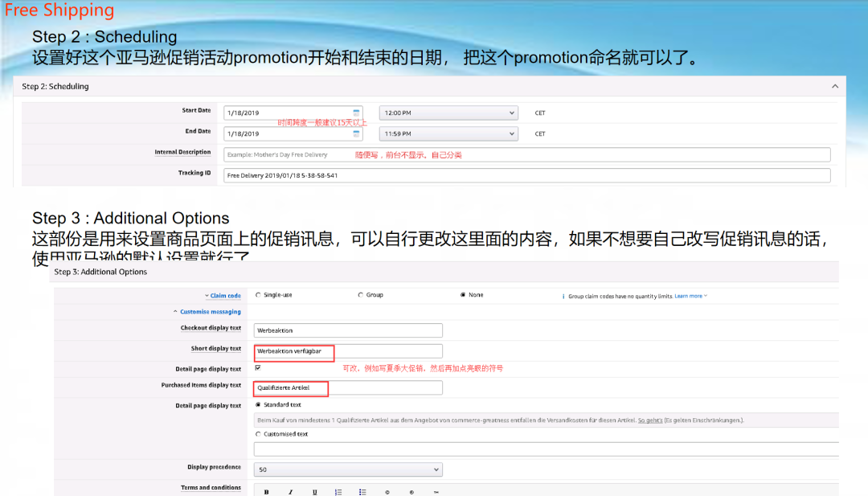Insert registered symbol in Terms editor
868x496 pixels.
pos(411,491)
